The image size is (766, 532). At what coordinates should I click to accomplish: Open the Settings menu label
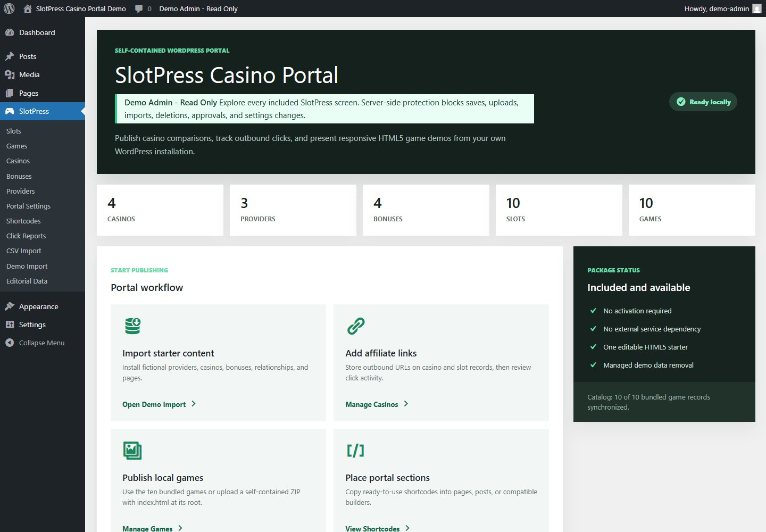coord(32,325)
